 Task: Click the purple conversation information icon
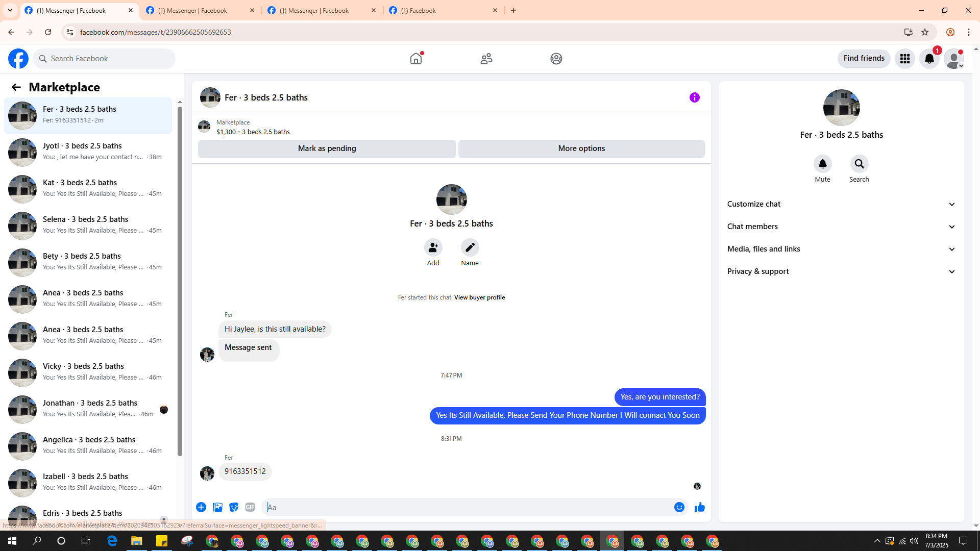pos(694,97)
